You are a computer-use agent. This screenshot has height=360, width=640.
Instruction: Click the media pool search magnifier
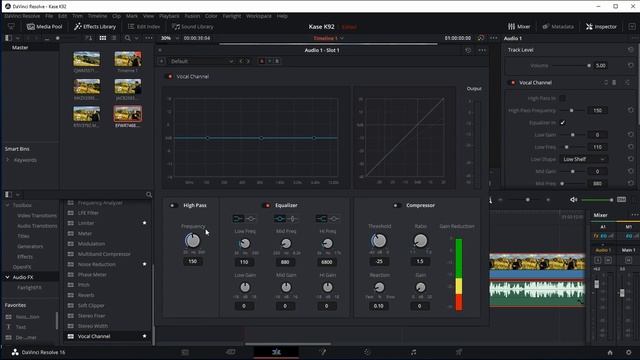pos(128,38)
